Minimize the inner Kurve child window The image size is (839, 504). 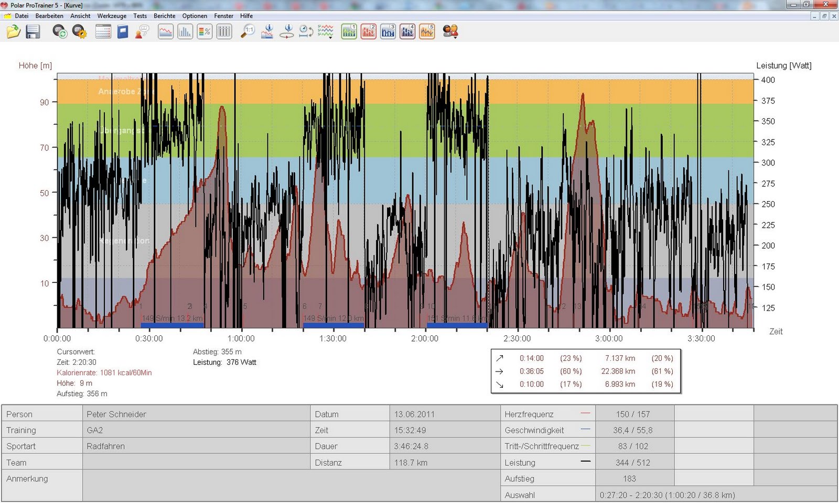[x=814, y=16]
